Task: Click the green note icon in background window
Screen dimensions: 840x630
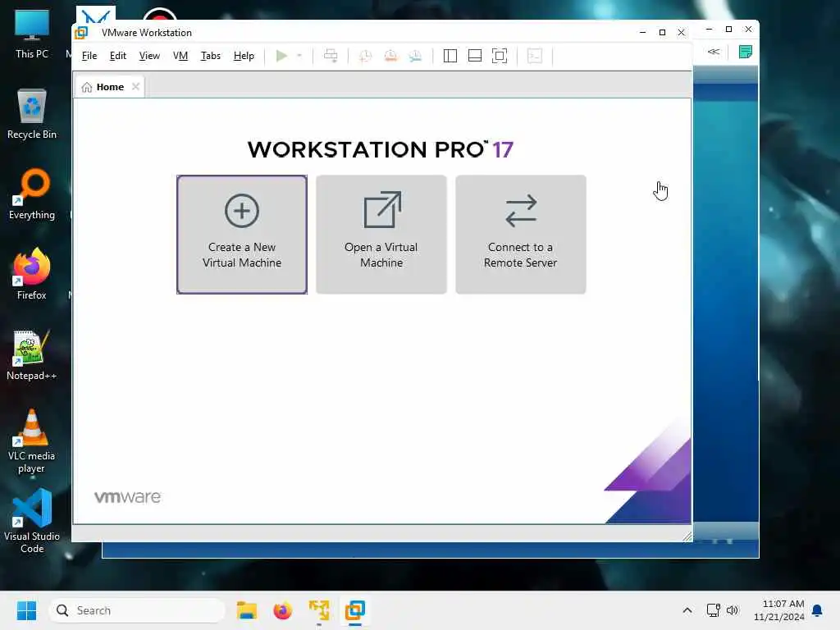Action: [745, 52]
